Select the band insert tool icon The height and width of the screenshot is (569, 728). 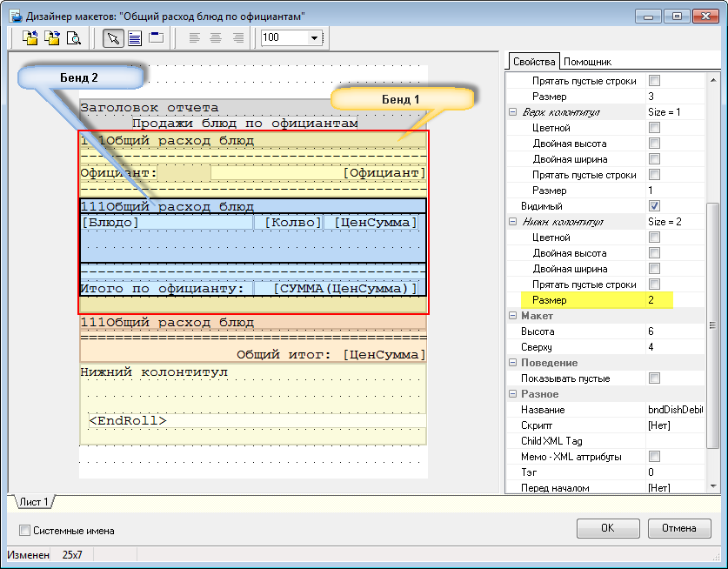click(157, 37)
